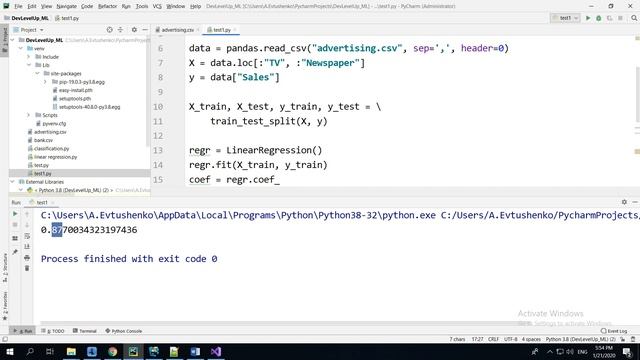
Task: Open the Terminal tool window tab
Action: coord(85,331)
